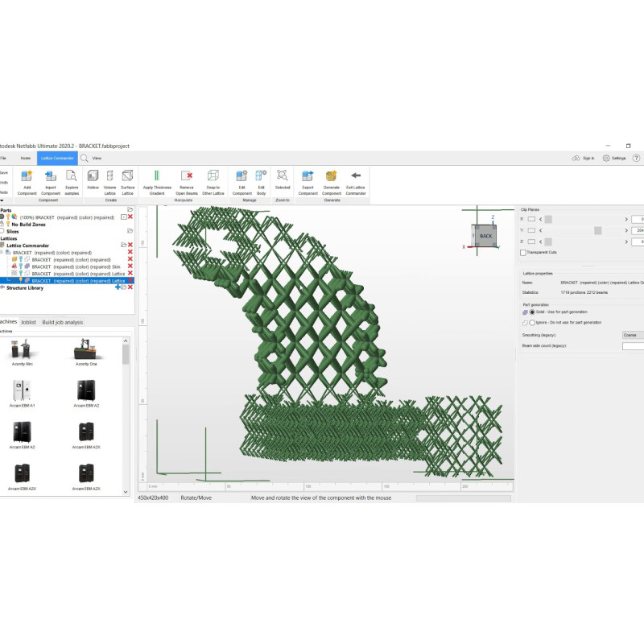
Task: Click the Sign In button
Action: pyautogui.click(x=583, y=159)
